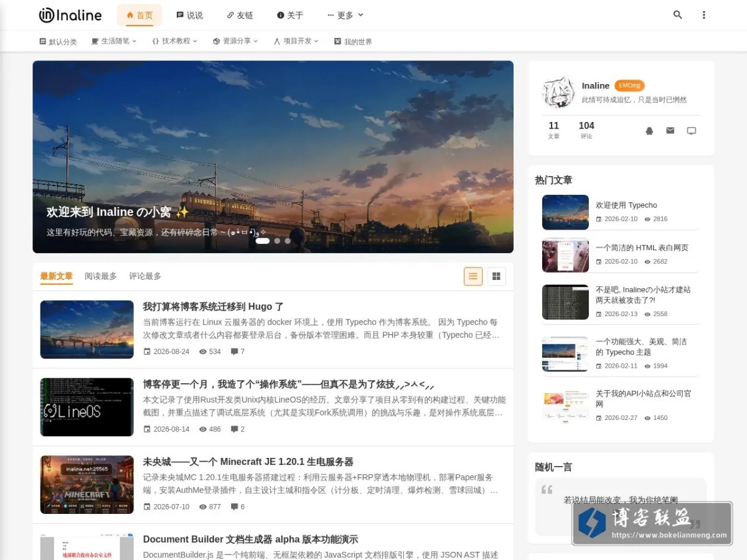Click the EMOing status badge

pyautogui.click(x=629, y=86)
